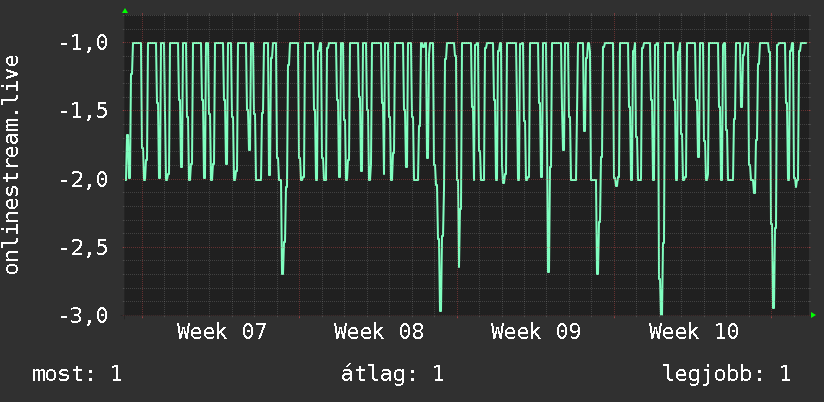Click the 'legjobb: 1' best value text
824x402 pixels.
[727, 374]
